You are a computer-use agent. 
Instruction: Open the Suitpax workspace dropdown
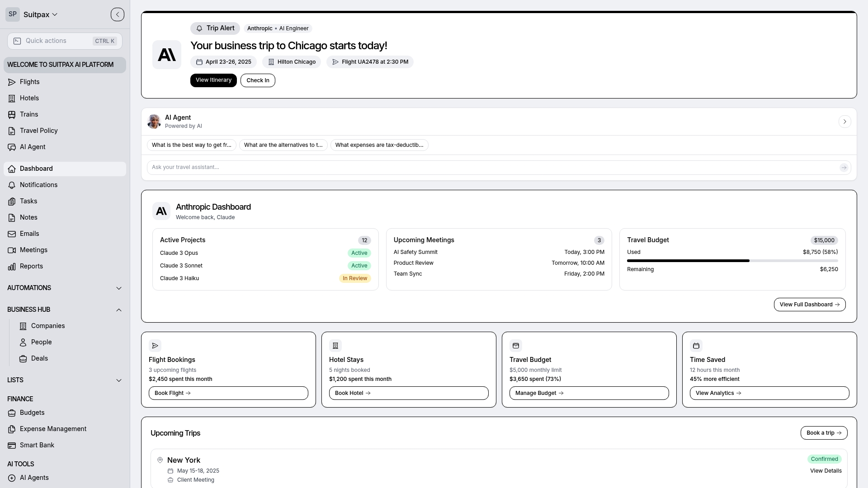click(x=40, y=14)
